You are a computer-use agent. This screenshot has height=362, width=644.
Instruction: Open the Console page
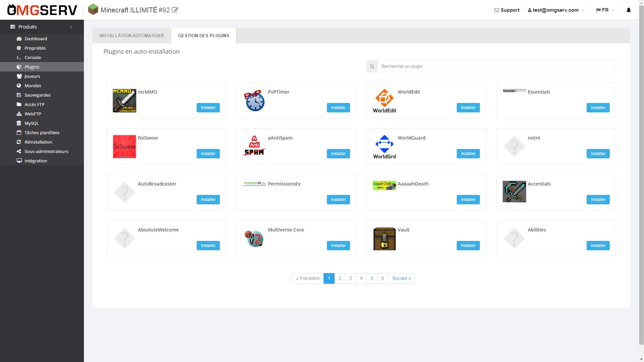pyautogui.click(x=42, y=57)
